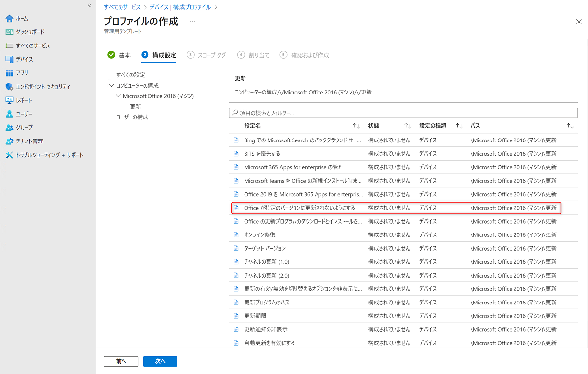Viewport: 588px width, 374px height.
Task: Click the デバイス icon in sidebar
Action: (9, 59)
